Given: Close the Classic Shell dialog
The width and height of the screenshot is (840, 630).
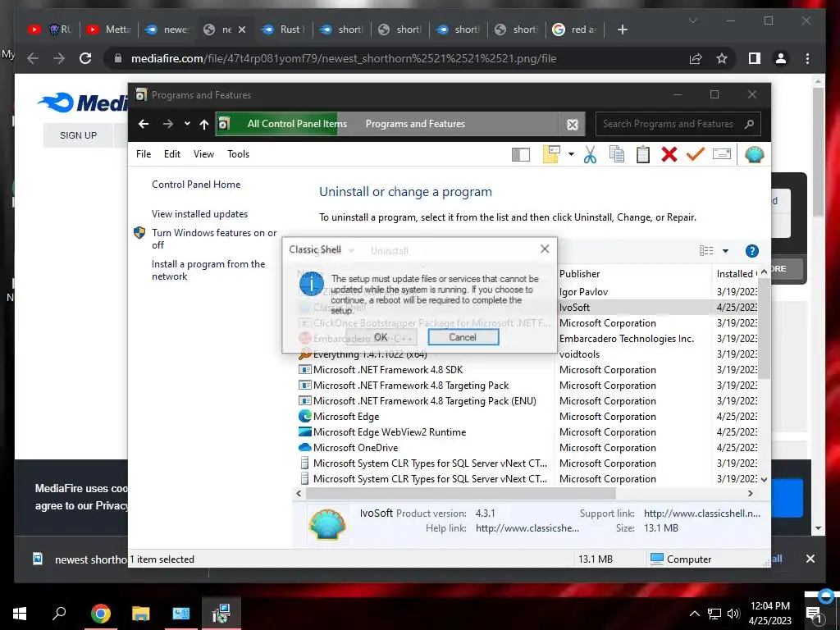Looking at the screenshot, I should click(545, 249).
